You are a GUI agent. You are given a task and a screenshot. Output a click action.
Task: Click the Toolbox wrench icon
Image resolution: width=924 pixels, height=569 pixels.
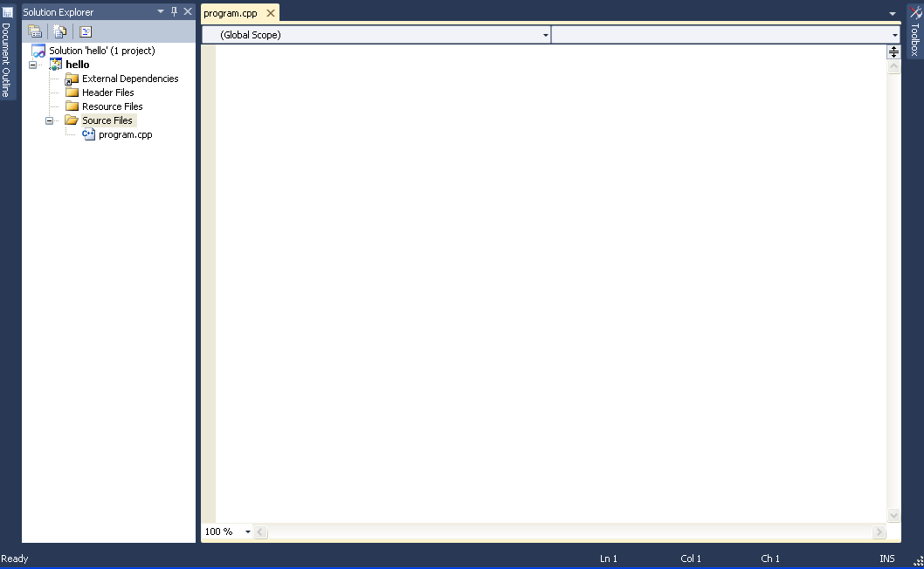[x=915, y=12]
